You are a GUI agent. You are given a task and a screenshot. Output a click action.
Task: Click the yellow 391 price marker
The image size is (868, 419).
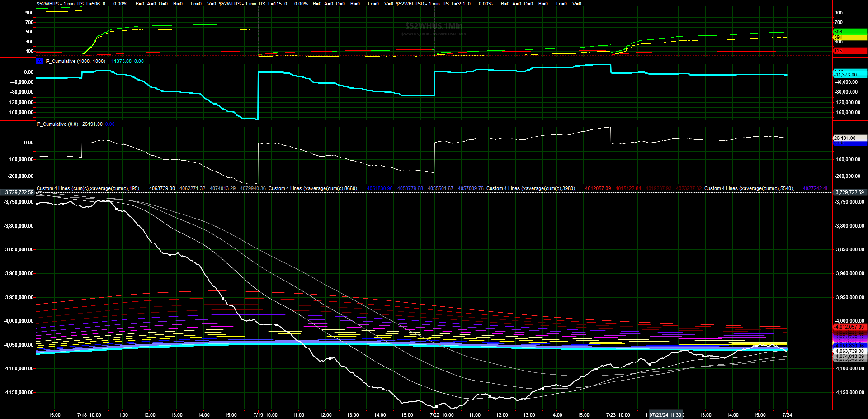click(849, 37)
